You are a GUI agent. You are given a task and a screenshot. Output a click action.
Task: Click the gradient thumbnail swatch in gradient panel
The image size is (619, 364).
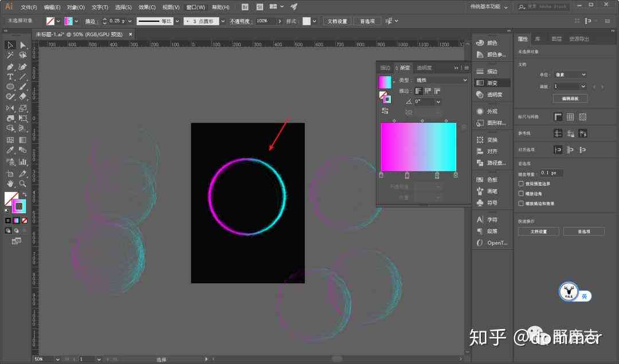click(385, 82)
